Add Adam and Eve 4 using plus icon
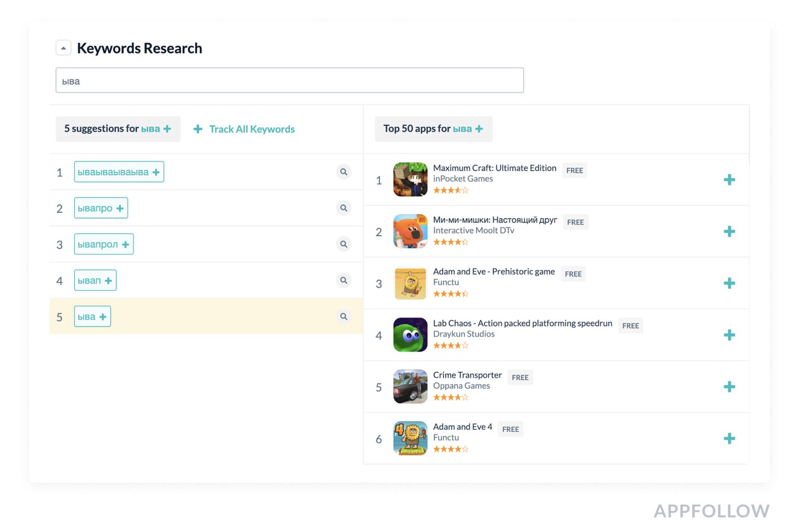Screen dimensions: 799x532 (x=729, y=438)
